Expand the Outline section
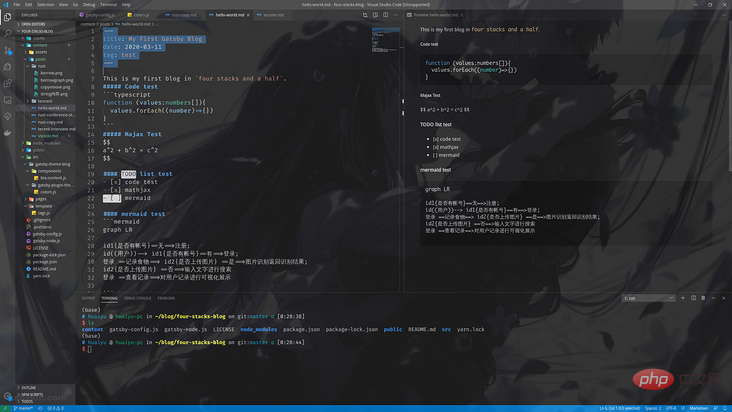Viewport: 732px width, 412px height. (46, 387)
